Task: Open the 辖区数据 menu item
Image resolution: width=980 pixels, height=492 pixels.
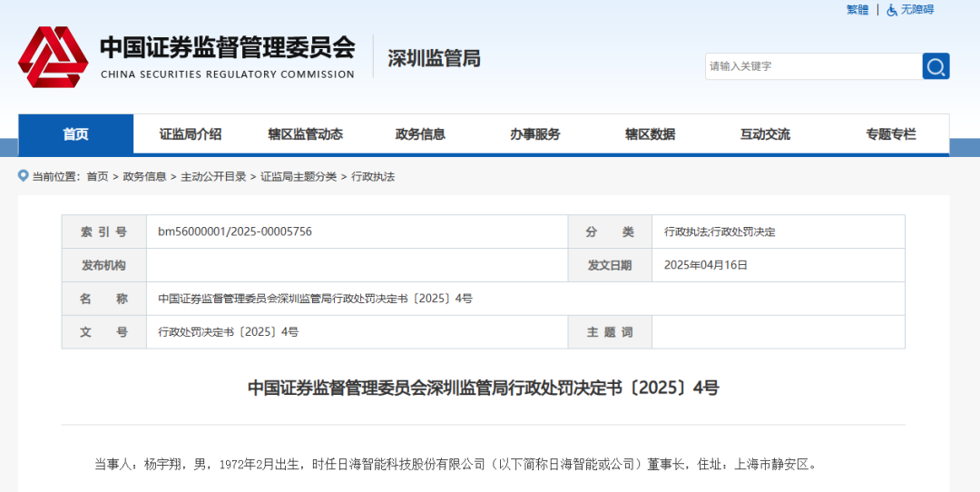Action: [650, 133]
